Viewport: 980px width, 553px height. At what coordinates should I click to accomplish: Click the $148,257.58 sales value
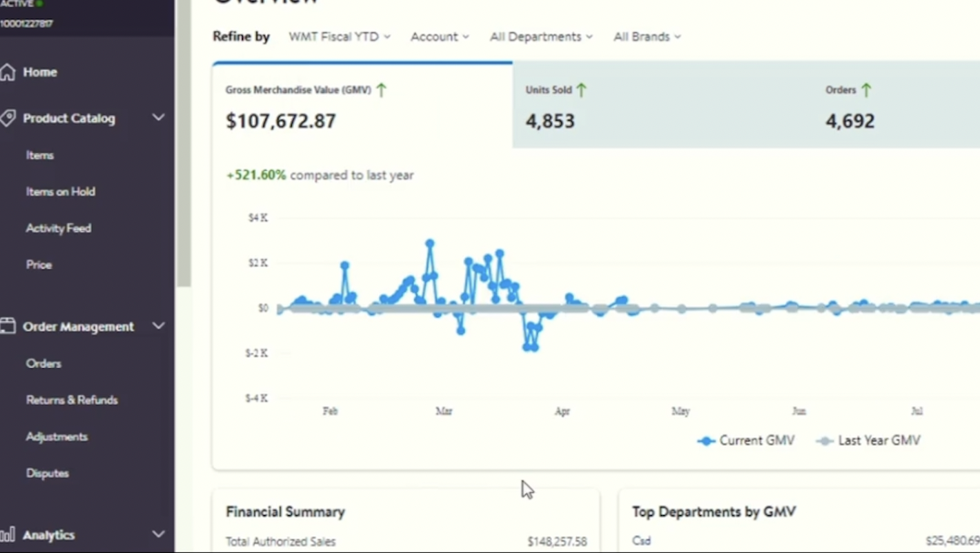pyautogui.click(x=557, y=542)
